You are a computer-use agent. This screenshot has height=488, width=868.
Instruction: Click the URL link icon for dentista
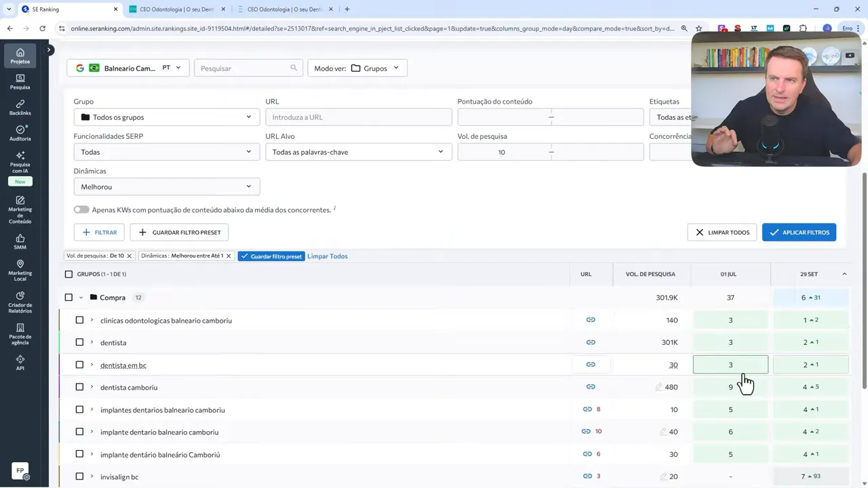pyautogui.click(x=590, y=342)
